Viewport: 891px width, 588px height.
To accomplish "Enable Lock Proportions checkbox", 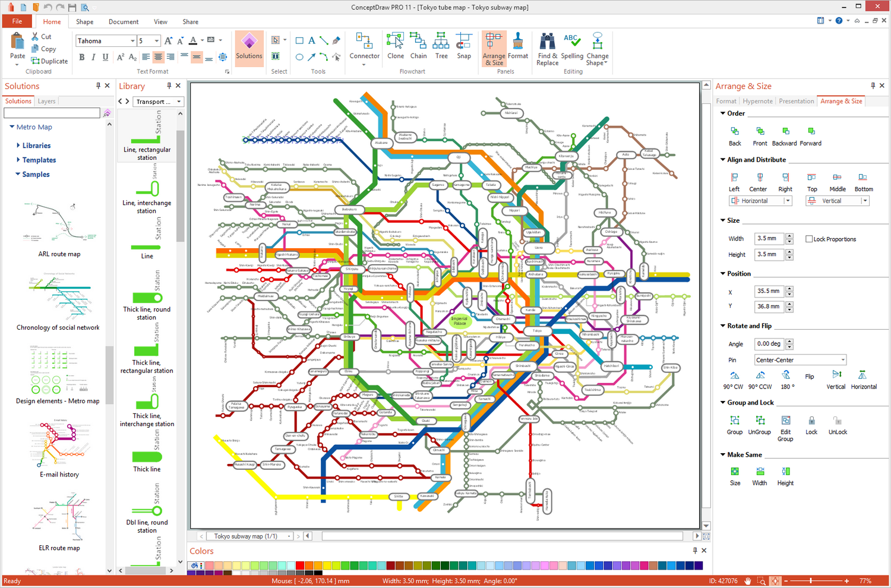I will click(x=809, y=239).
